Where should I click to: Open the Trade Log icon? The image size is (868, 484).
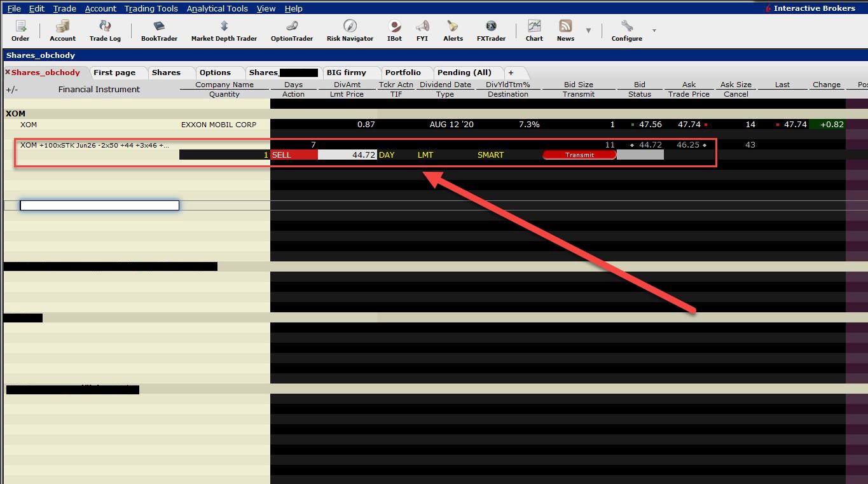coord(105,27)
